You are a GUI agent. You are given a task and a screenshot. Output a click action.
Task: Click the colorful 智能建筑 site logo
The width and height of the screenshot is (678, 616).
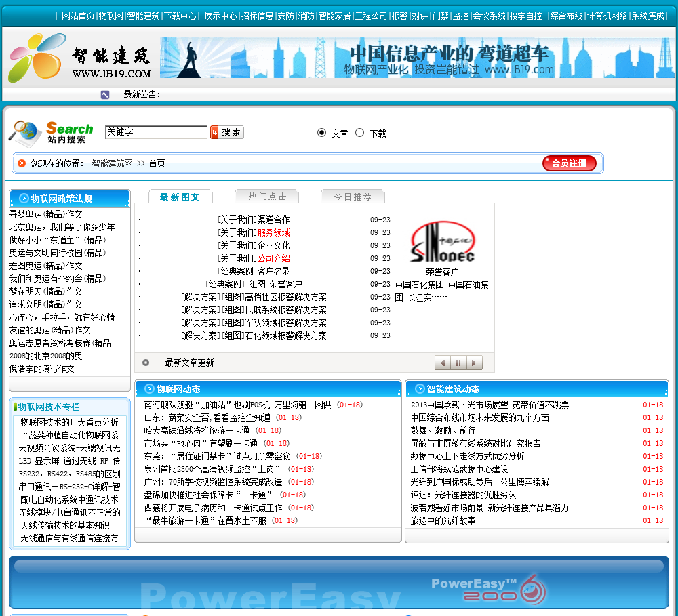pos(80,58)
